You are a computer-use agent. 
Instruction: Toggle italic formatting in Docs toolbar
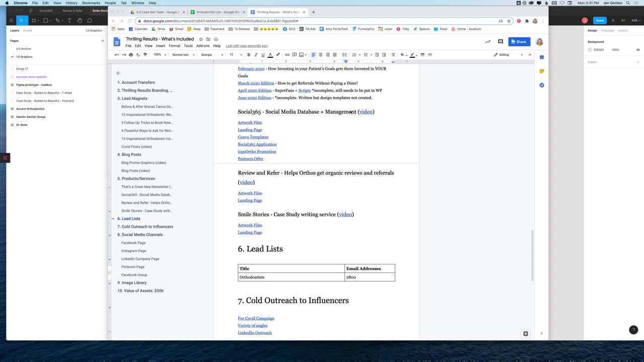(x=256, y=55)
